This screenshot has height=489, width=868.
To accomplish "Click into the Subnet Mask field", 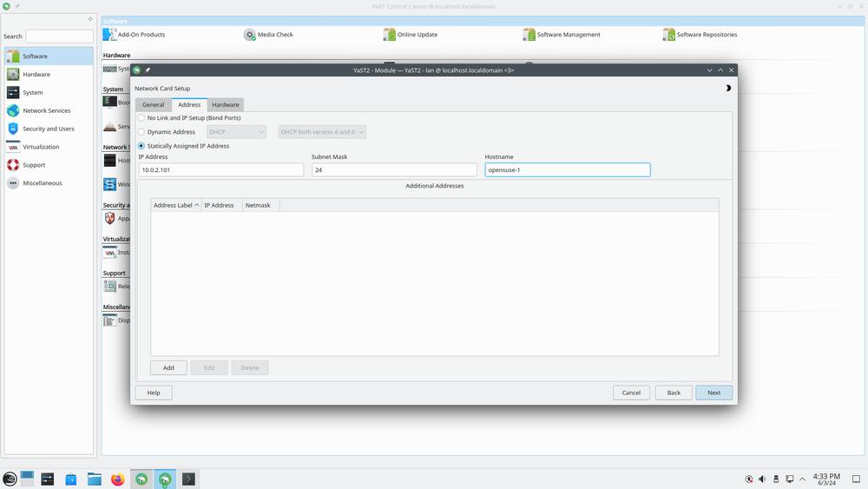I will click(x=394, y=170).
